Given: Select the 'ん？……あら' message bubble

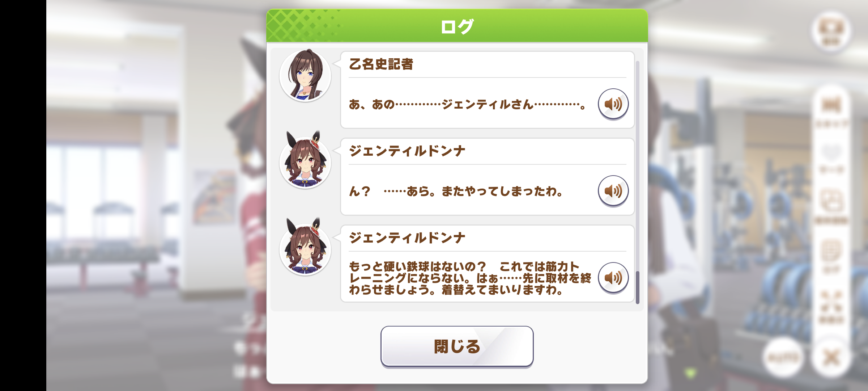Looking at the screenshot, I should tap(487, 177).
